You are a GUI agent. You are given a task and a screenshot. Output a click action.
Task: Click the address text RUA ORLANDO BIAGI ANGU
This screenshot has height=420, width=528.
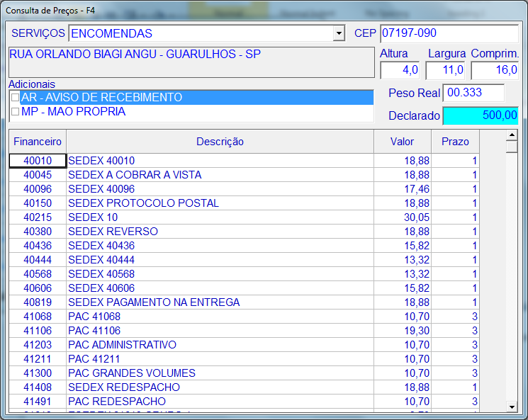(83, 54)
